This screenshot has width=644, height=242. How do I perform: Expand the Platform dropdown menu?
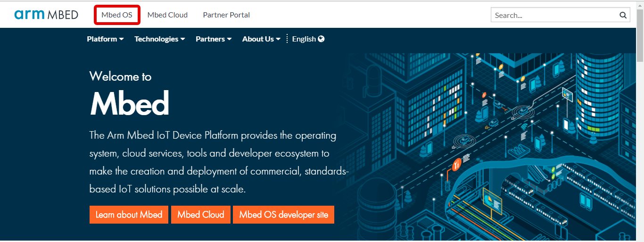tap(105, 39)
